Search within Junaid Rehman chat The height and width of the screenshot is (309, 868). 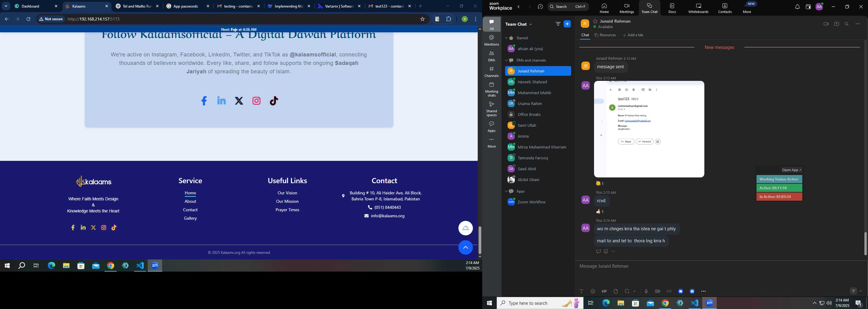coord(847,24)
